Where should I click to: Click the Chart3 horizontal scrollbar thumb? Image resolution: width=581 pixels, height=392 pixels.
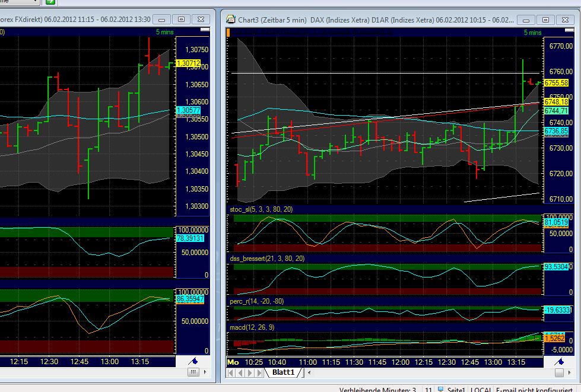pyautogui.click(x=559, y=372)
